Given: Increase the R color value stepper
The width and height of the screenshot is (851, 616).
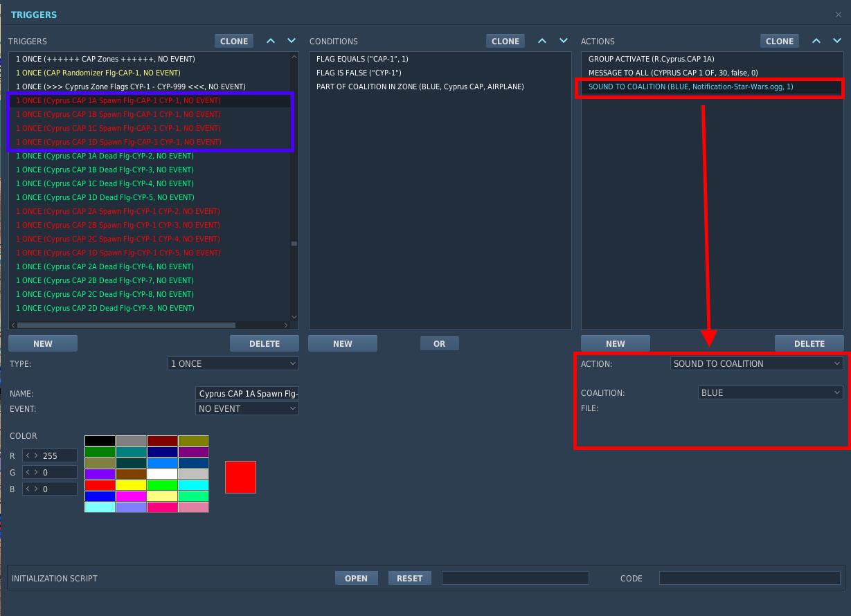Looking at the screenshot, I should (x=36, y=456).
